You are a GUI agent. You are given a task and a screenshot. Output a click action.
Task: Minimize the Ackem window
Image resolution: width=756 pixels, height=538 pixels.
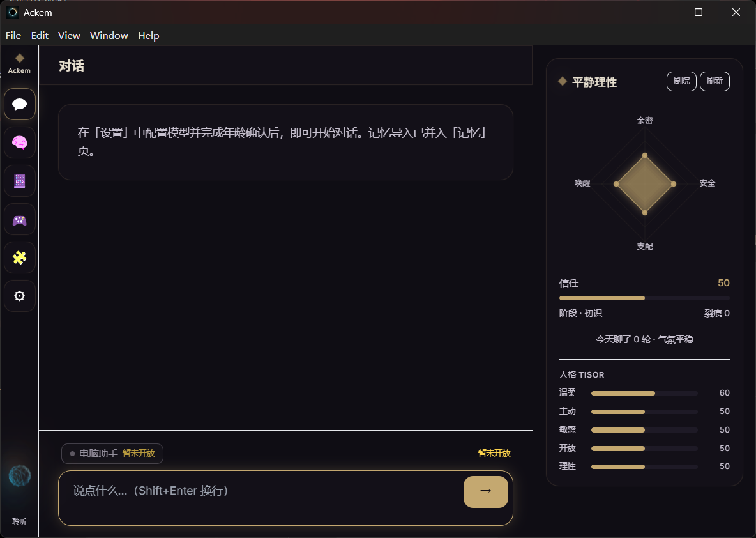click(661, 12)
